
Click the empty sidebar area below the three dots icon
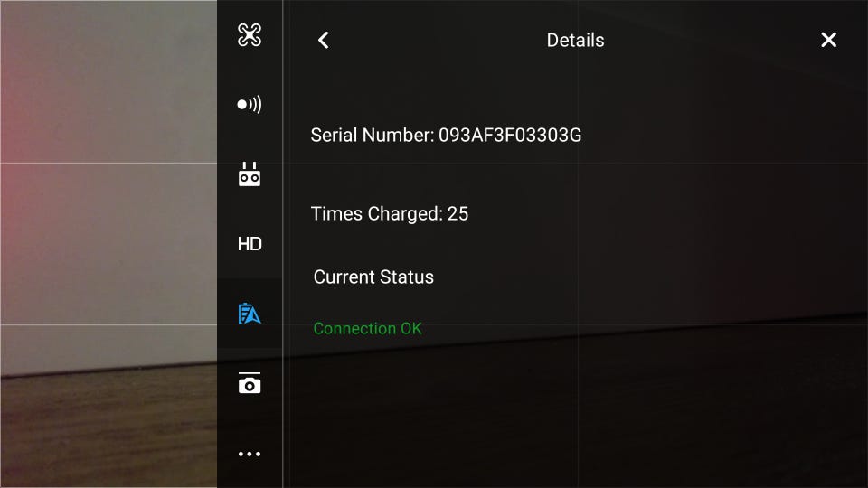pos(250,474)
